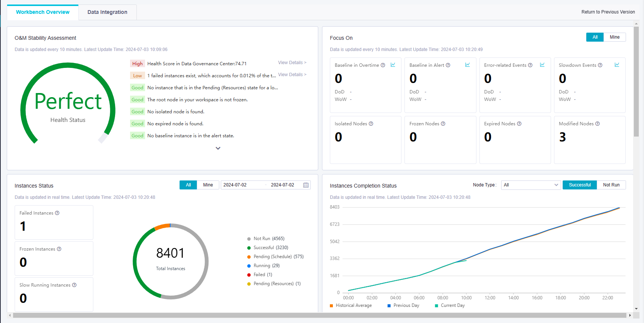Select Mine in Focus On panel
Image resolution: width=644 pixels, height=323 pixels.
click(615, 37)
